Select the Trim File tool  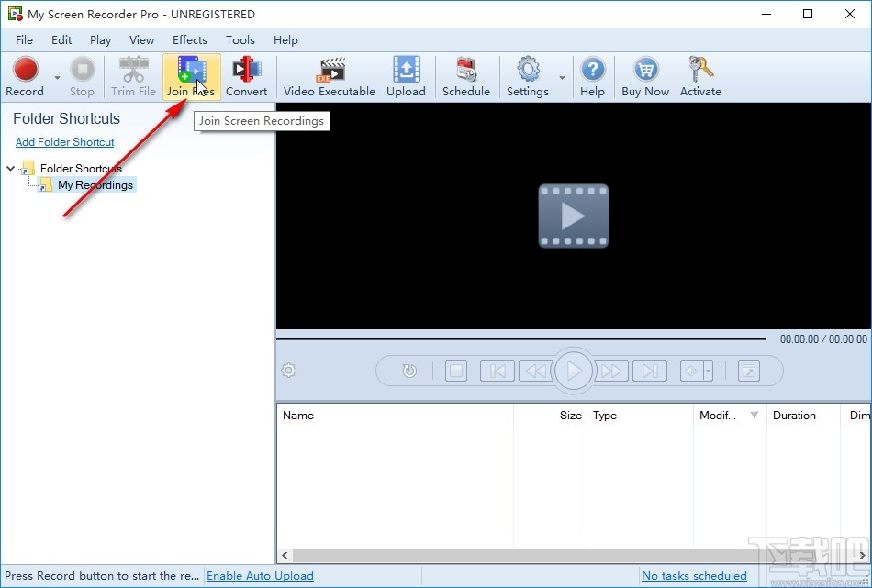pyautogui.click(x=133, y=77)
